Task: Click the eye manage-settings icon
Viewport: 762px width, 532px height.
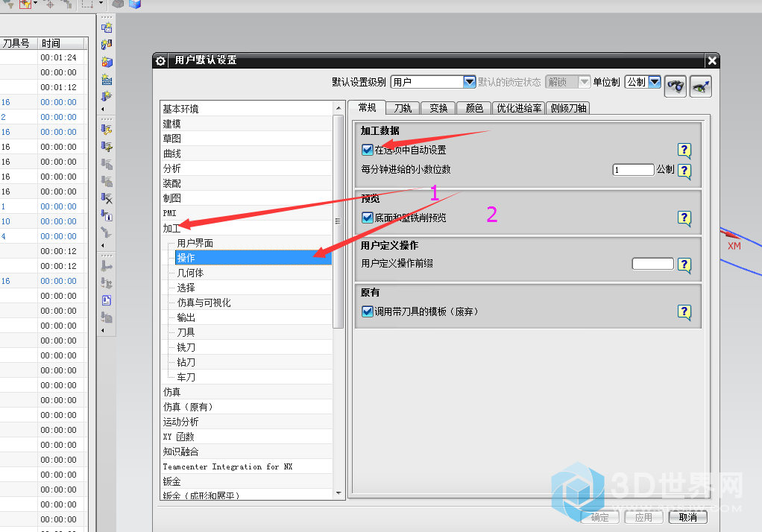Action: [x=701, y=86]
